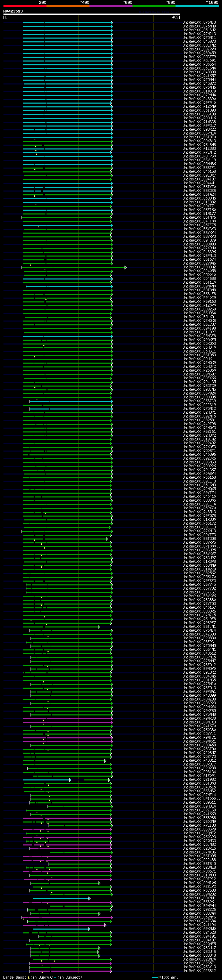Select UniRef100_P25860 label
Image resolution: width=222 pixels, height=980 pixels.
pos(199,370)
